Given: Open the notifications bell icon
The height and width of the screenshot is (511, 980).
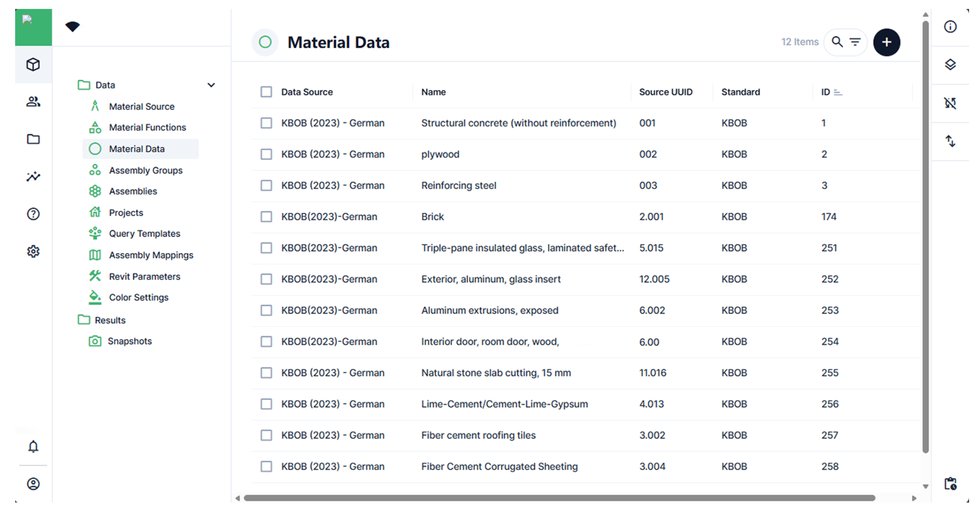Looking at the screenshot, I should tap(33, 446).
